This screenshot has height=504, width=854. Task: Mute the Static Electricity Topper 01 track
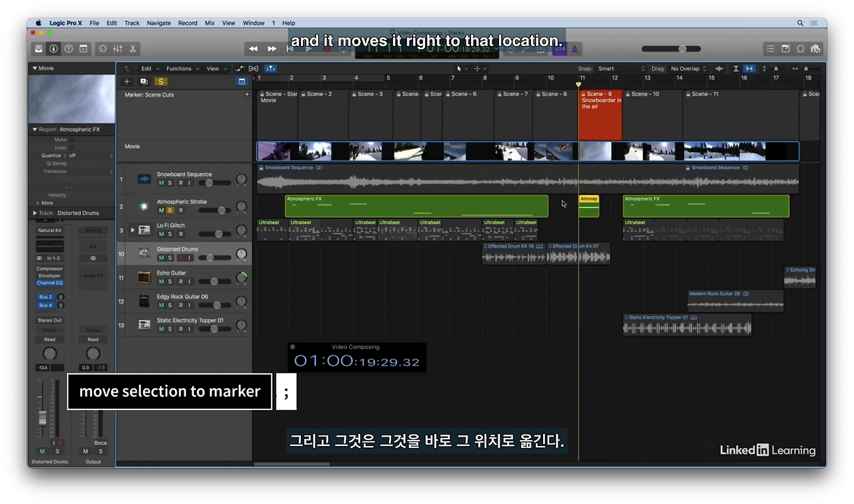tap(161, 329)
